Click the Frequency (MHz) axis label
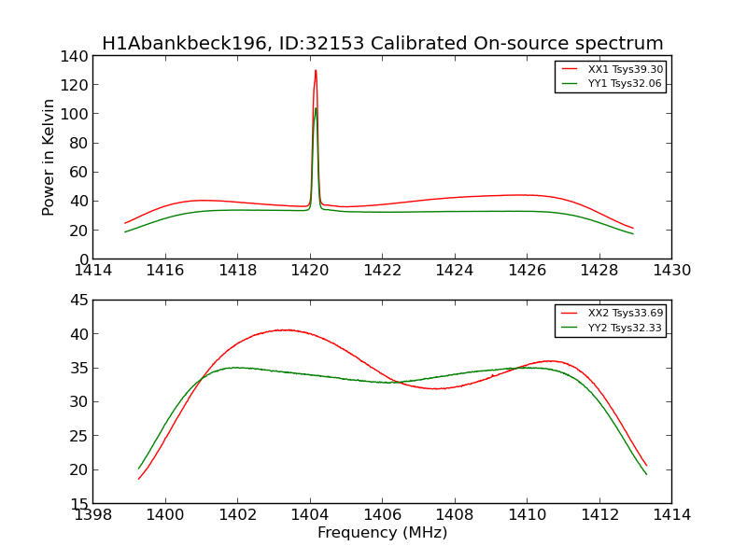Image resolution: width=747 pixels, height=560 pixels. point(383,532)
